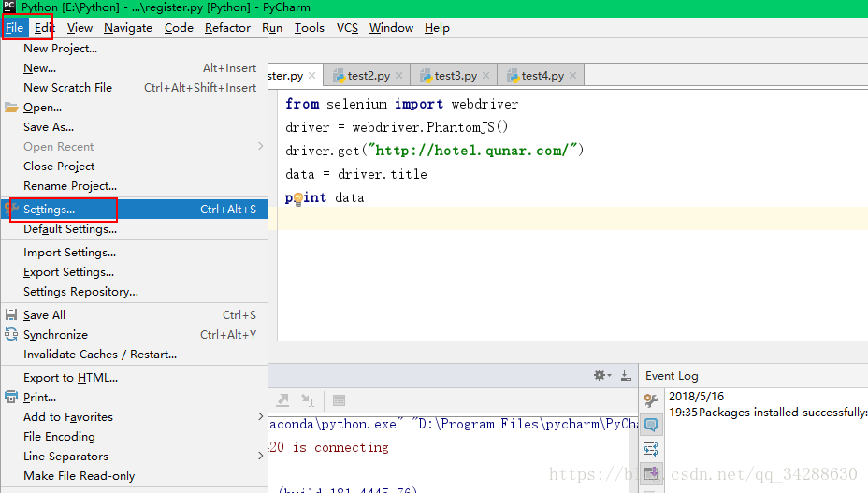Expand the Add to Favorites submenu arrow
The height and width of the screenshot is (493, 868).
tap(260, 416)
